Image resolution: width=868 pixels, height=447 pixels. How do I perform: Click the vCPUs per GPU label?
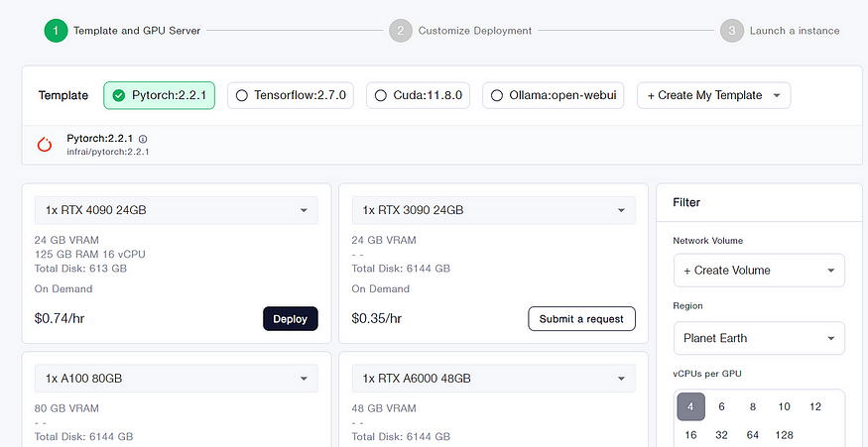click(x=707, y=374)
